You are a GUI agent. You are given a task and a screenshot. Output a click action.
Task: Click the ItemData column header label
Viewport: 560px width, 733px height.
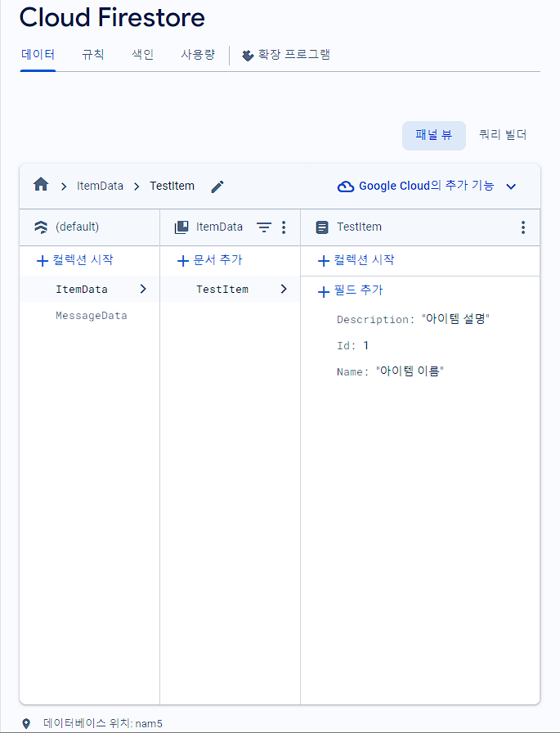pos(219,227)
